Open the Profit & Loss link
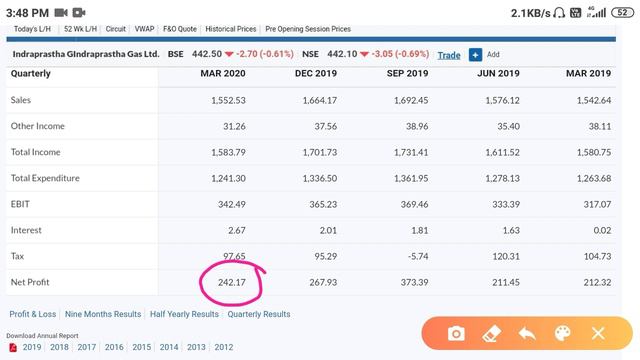Screen dimensions: 640x360 coord(33,314)
